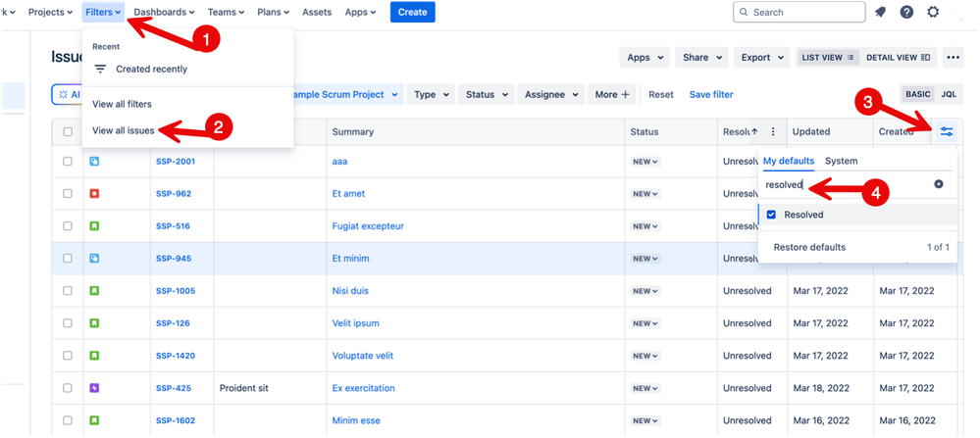Open the column configuration sliders icon
980x438 pixels.
[947, 131]
